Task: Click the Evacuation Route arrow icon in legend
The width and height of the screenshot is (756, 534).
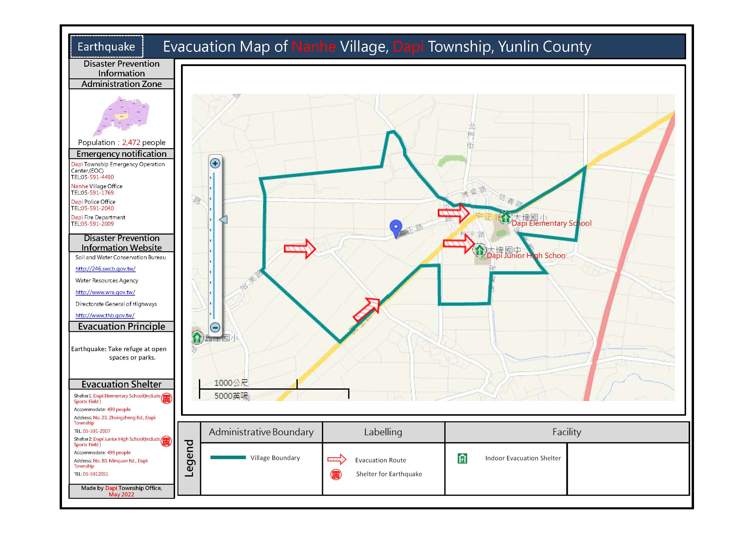Action: click(337, 459)
